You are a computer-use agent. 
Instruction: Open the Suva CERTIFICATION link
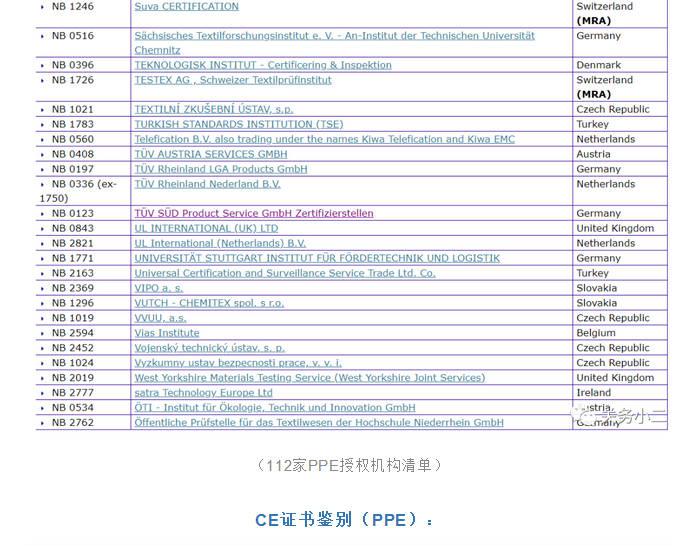187,7
